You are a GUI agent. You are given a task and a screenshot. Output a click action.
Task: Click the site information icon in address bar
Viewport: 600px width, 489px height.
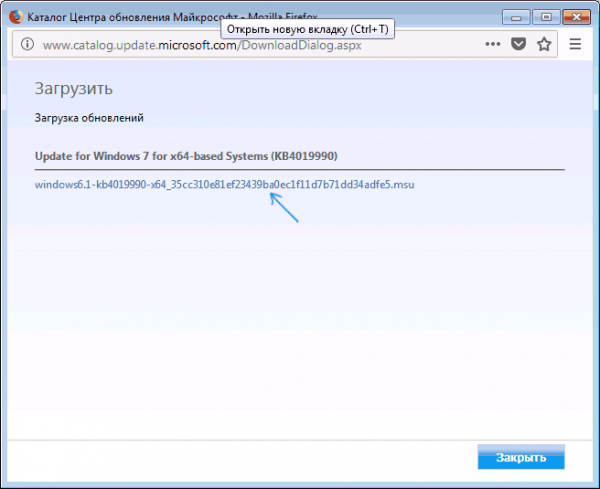click(x=27, y=44)
